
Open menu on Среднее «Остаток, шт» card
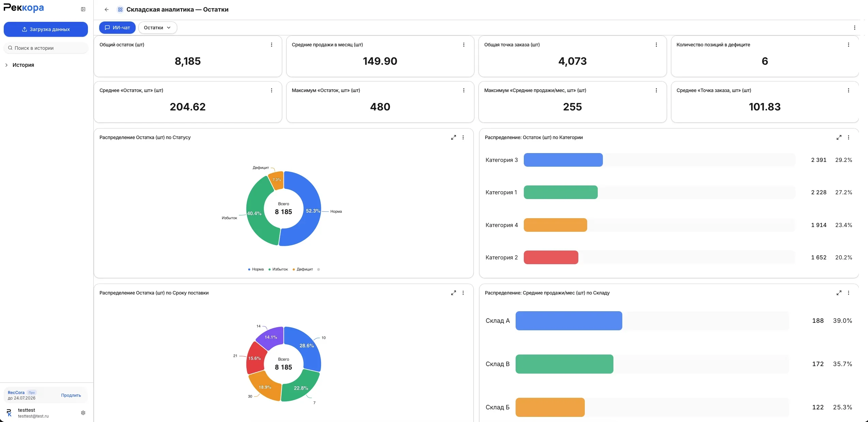coord(272,90)
